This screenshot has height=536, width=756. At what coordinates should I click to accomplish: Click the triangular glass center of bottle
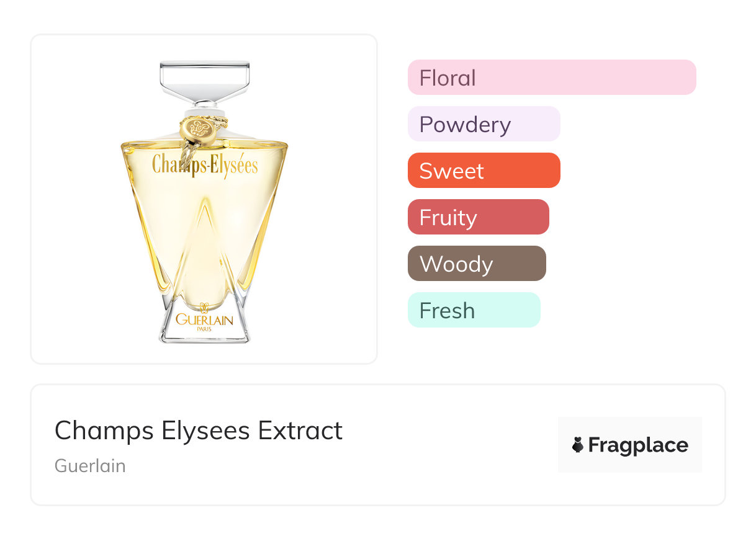204,248
